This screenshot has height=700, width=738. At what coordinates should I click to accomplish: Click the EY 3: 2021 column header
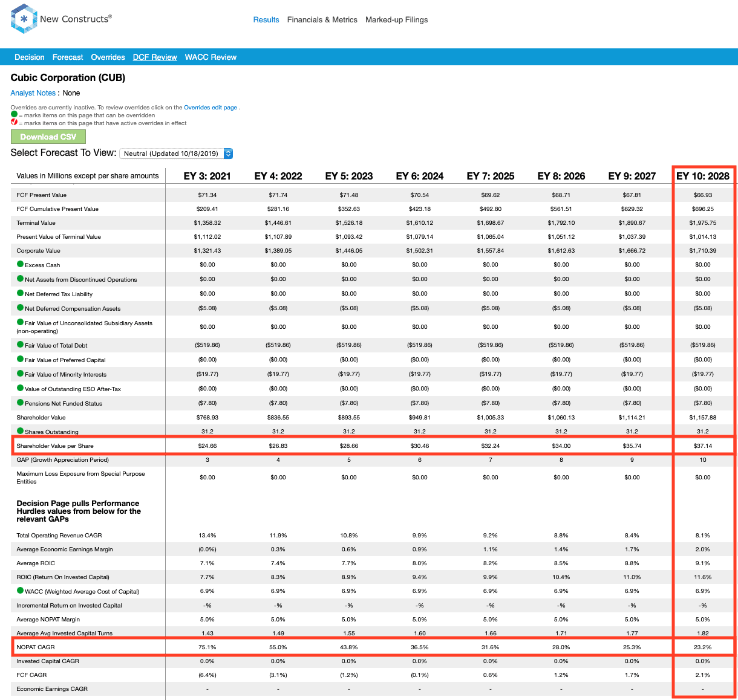[207, 176]
